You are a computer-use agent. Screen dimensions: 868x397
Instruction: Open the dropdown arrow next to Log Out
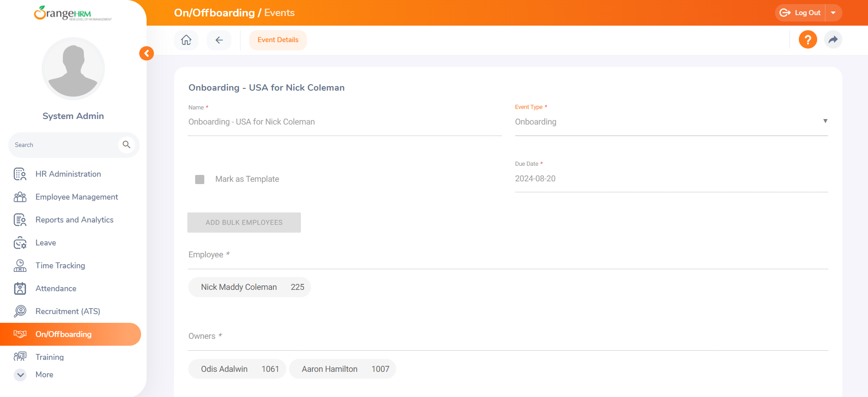tap(833, 13)
